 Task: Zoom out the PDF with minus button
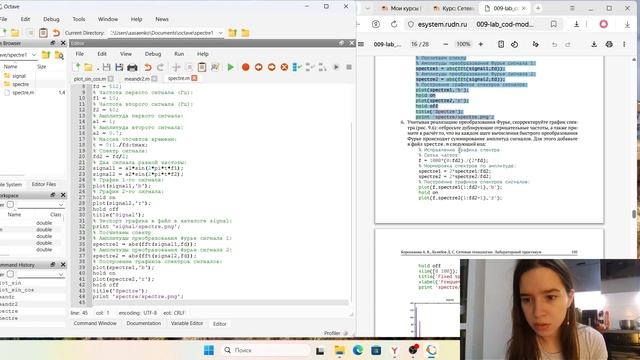[x=445, y=44]
